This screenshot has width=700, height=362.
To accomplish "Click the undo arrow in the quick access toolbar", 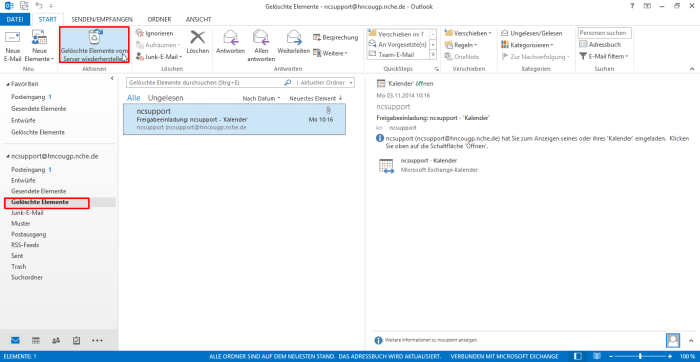I will [x=39, y=6].
